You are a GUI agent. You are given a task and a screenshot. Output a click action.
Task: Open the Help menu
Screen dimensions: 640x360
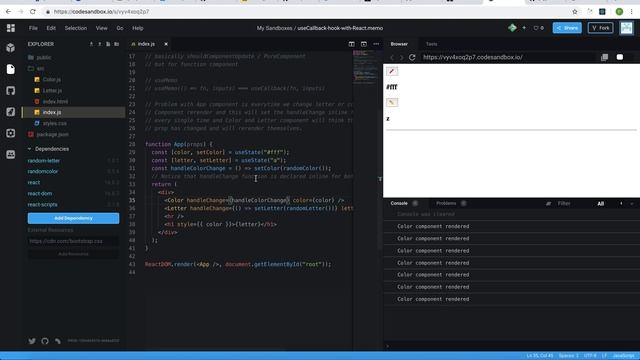(138, 28)
